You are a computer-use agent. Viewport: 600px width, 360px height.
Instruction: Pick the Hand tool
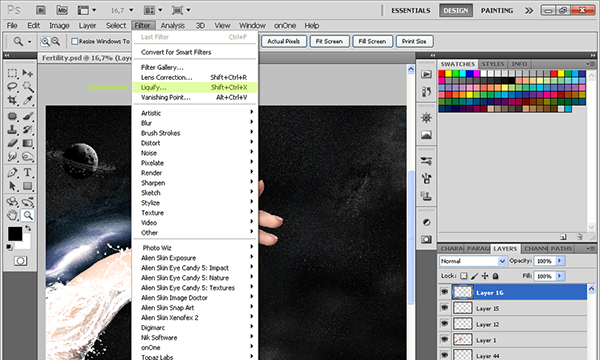point(12,215)
